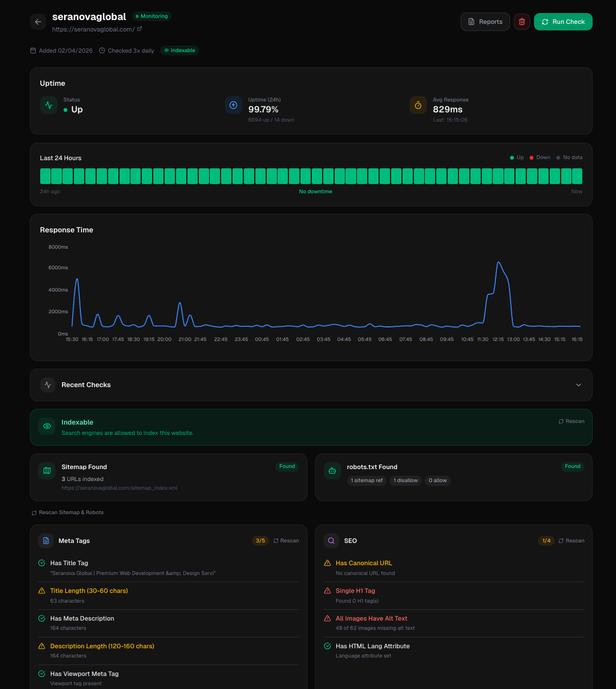616x689 pixels.
Task: Click the Sitemap Found map icon
Action: point(47,471)
